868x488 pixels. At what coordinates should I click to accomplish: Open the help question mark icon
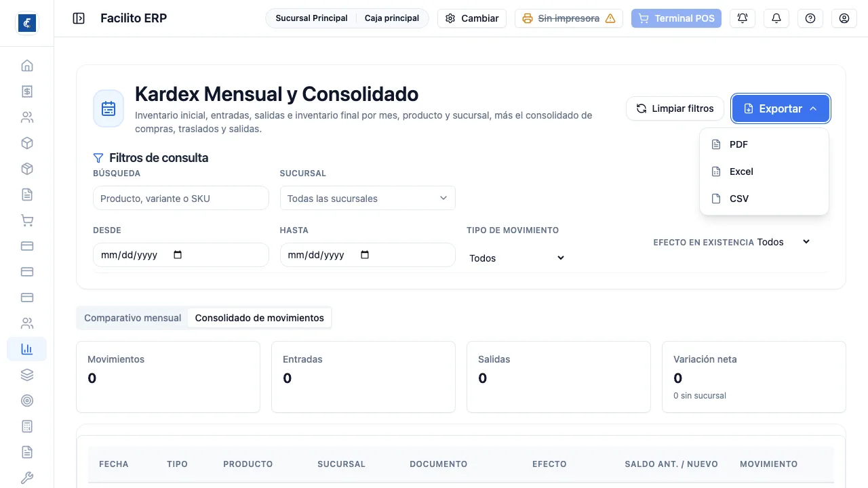point(810,18)
